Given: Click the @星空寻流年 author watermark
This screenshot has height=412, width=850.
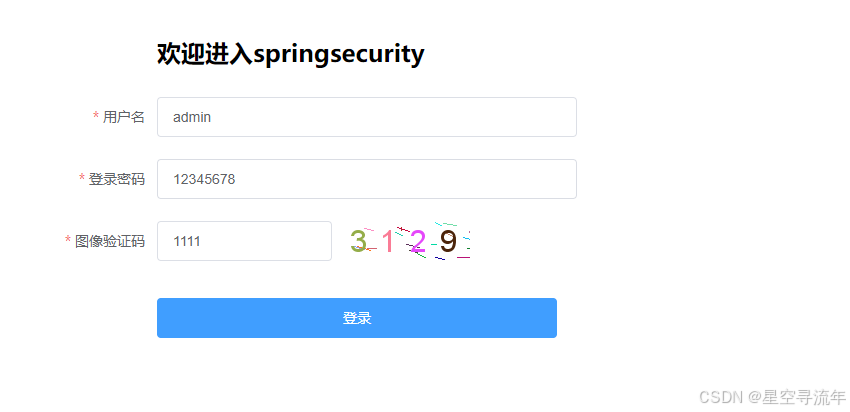Looking at the screenshot, I should coord(796,397).
